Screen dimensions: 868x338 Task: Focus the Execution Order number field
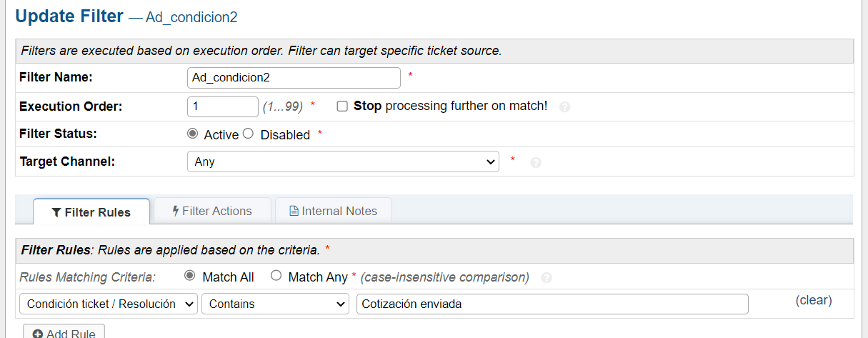point(222,106)
